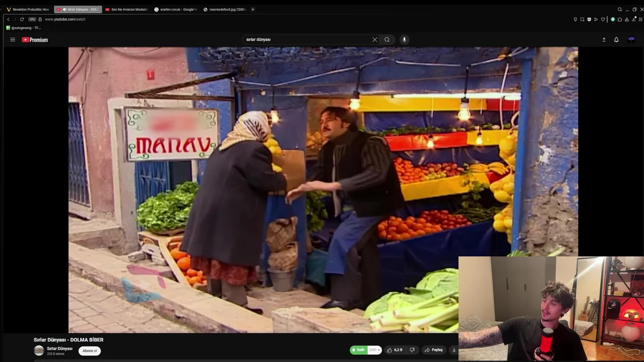This screenshot has width=644, height=362.
Task: Go forward in browser history
Action: pos(15,19)
